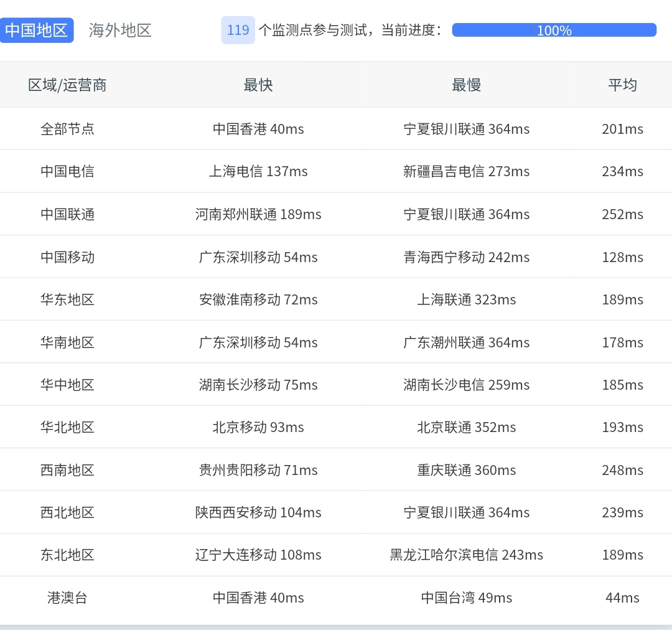
Task: Click the 北京移动 93ms result cell
Action: click(x=258, y=427)
